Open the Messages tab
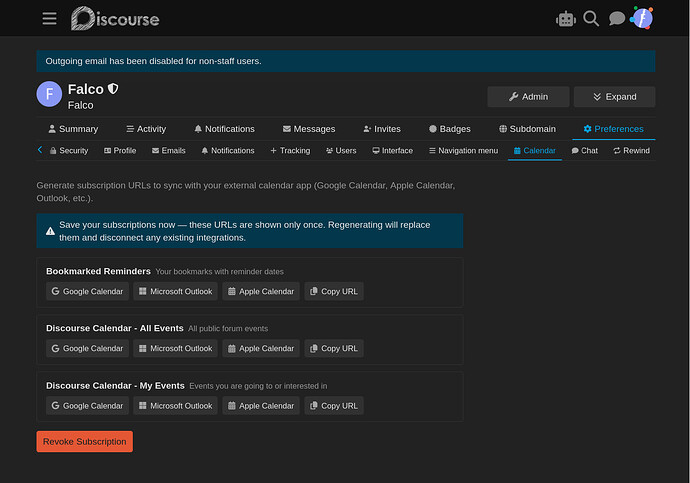The image size is (690, 483). point(309,129)
